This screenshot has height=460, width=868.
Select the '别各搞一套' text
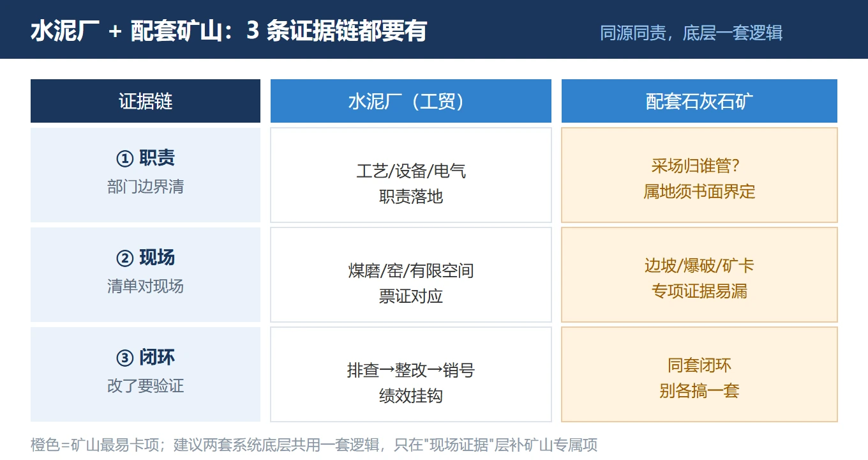[700, 391]
